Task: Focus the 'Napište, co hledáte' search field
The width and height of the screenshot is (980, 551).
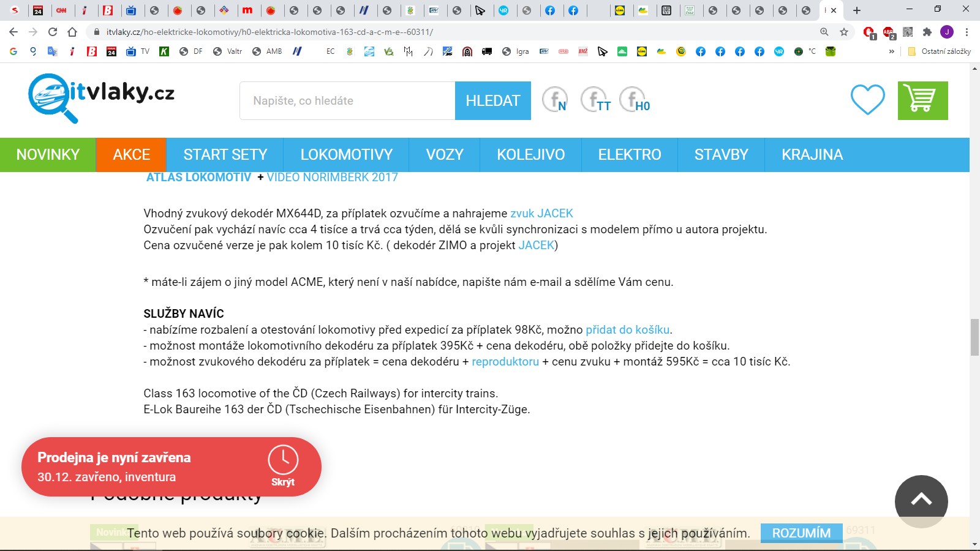Action: point(347,100)
